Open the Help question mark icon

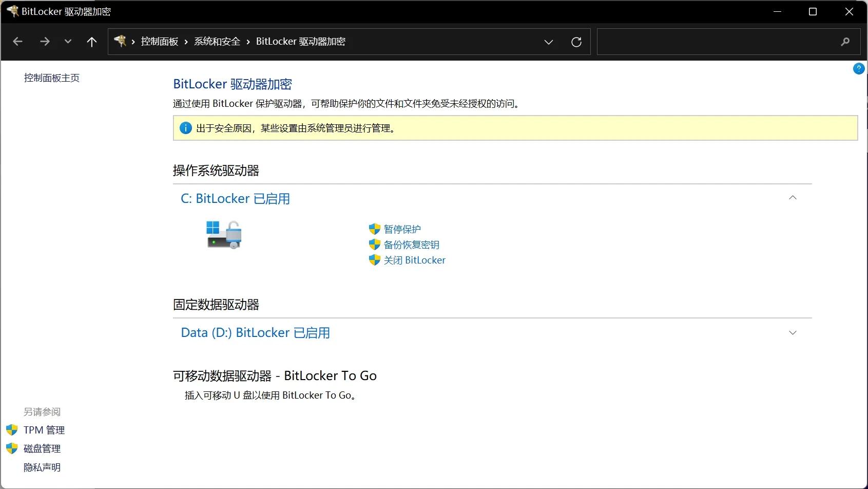858,68
